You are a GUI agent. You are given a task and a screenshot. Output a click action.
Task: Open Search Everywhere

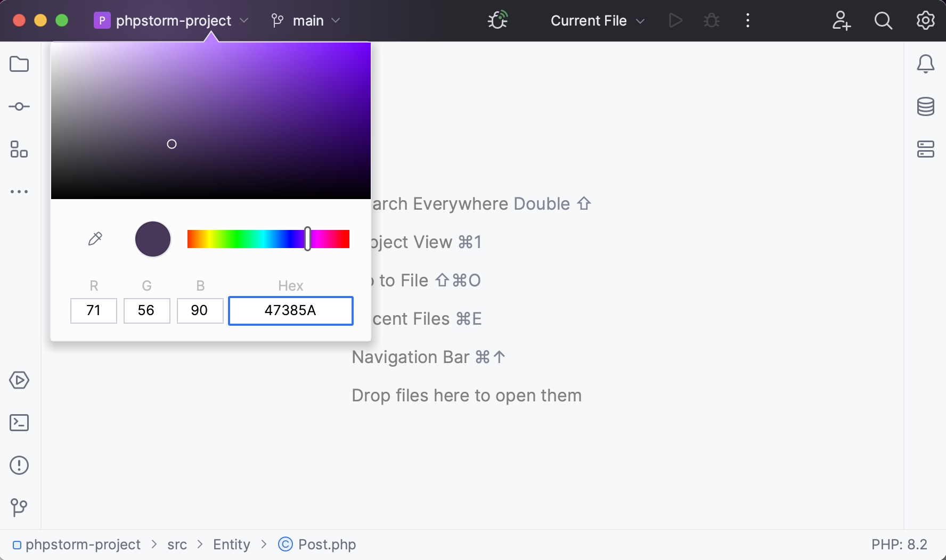[x=883, y=21]
